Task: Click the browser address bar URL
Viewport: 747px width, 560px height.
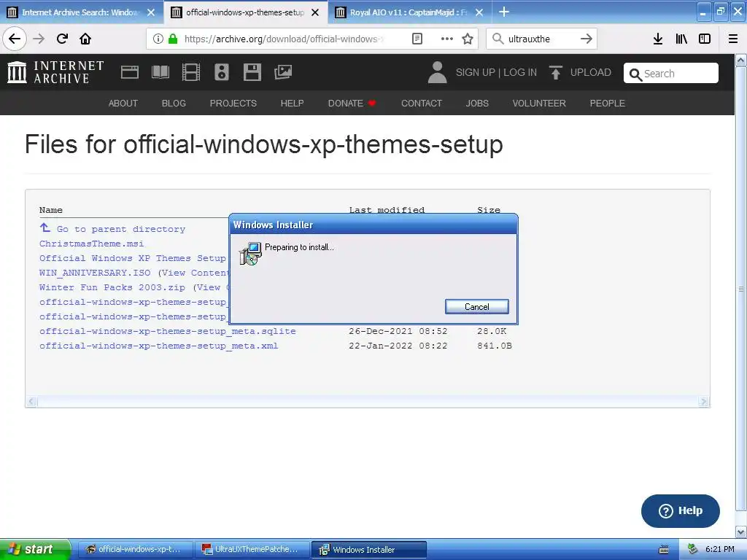Action: point(284,39)
